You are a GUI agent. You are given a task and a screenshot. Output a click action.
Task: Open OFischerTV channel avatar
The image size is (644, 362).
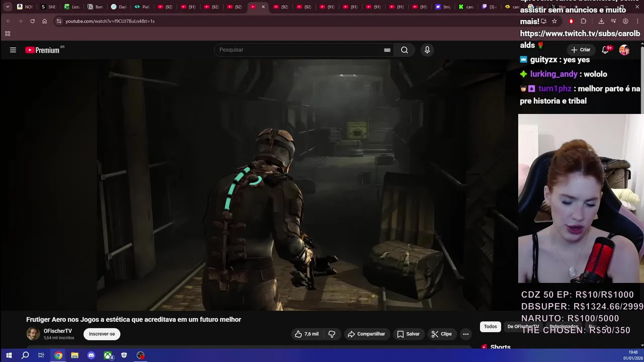pyautogui.click(x=33, y=334)
